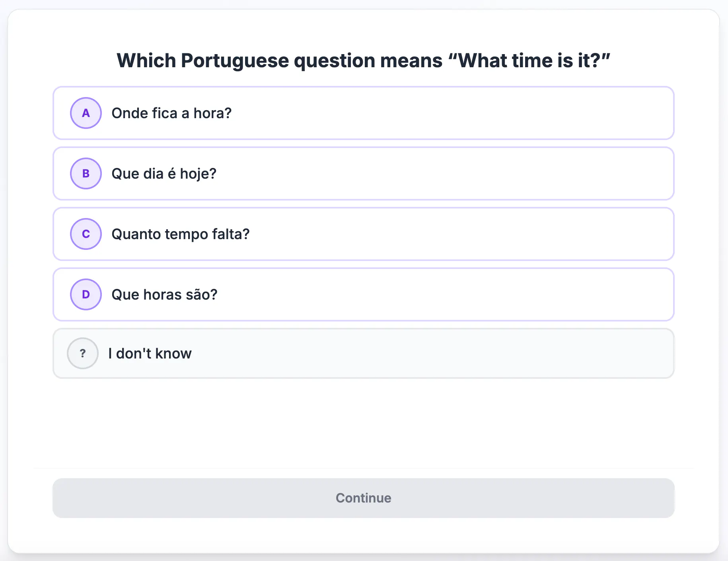Click the 'Quanto tempo falta?' text label
Image resolution: width=728 pixels, height=561 pixels.
coord(181,234)
